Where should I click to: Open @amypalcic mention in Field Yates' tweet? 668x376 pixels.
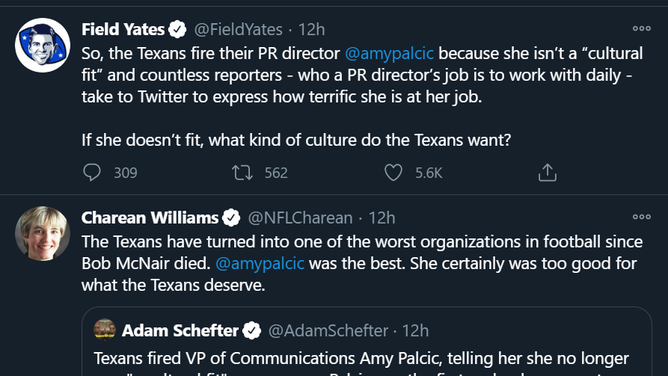(x=389, y=54)
